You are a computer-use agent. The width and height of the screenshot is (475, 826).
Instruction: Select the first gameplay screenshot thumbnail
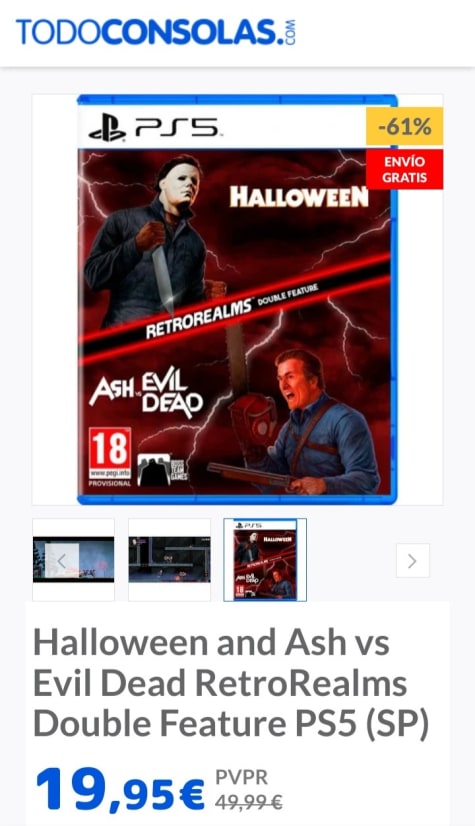tap(73, 559)
